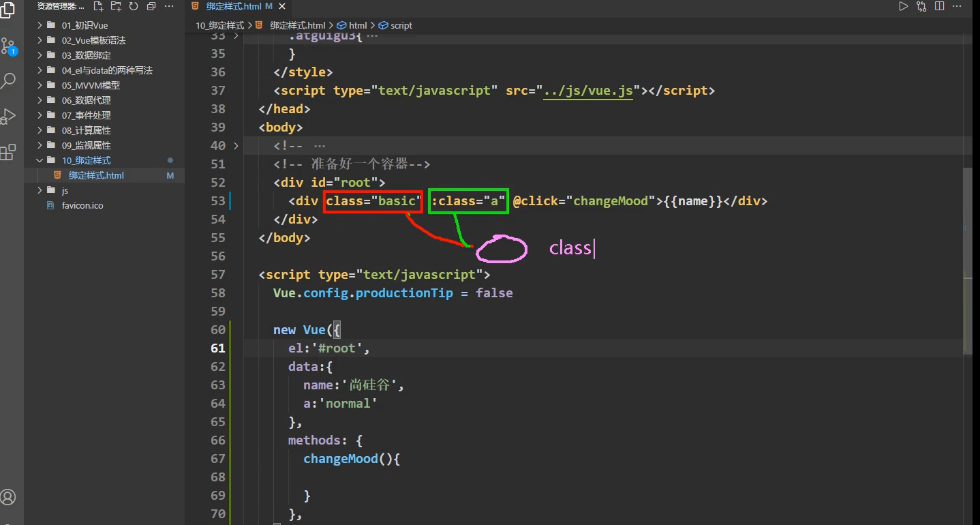Click the editor vertical scrollbar thumb
The width and height of the screenshot is (980, 525).
click(x=968, y=260)
